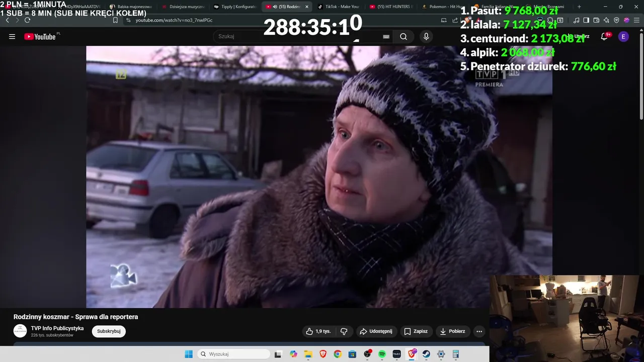Dislike the video with thumbs down
Screen dimensions: 644x362
point(344,331)
